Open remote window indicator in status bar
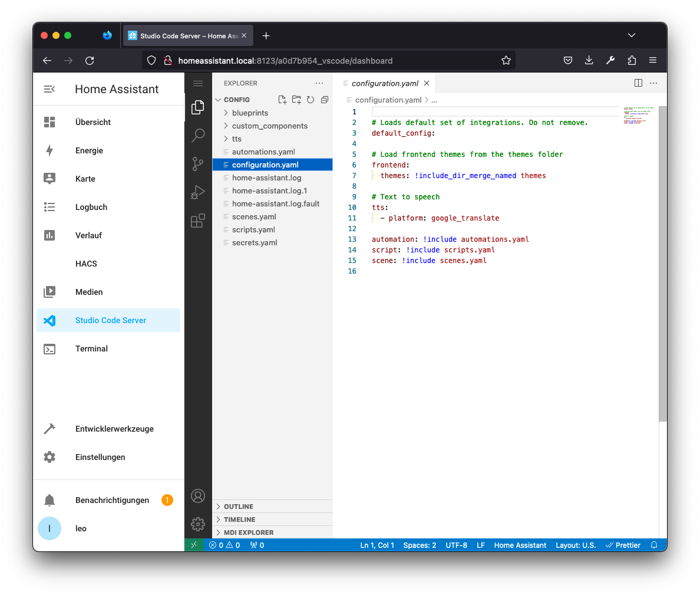This screenshot has height=595, width=700. pyautogui.click(x=194, y=545)
